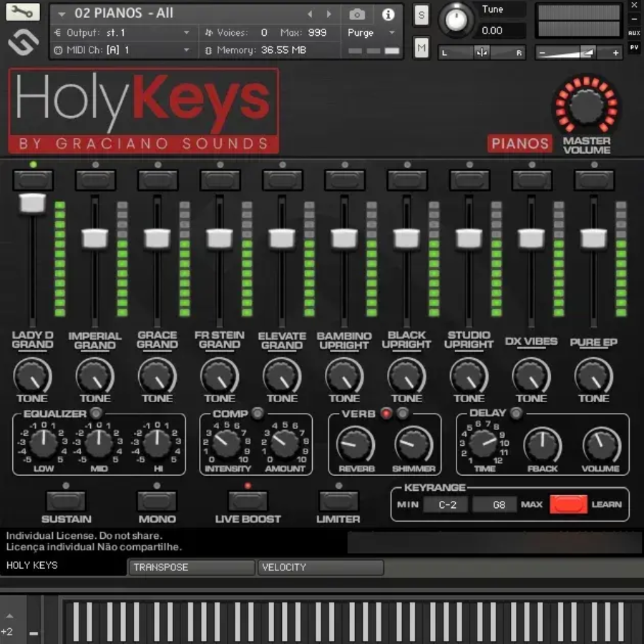Open the Purge dropdown menu
644x644 pixels.
(371, 32)
